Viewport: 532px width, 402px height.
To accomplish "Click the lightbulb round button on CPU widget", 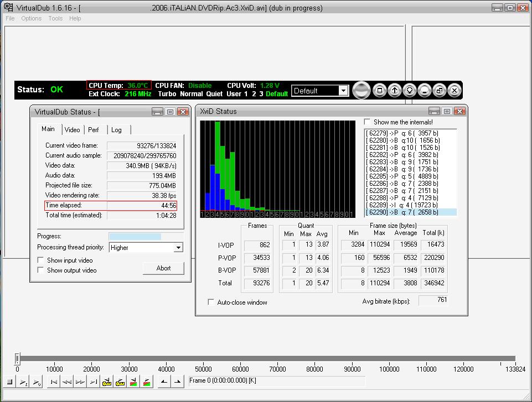I will 410,91.
